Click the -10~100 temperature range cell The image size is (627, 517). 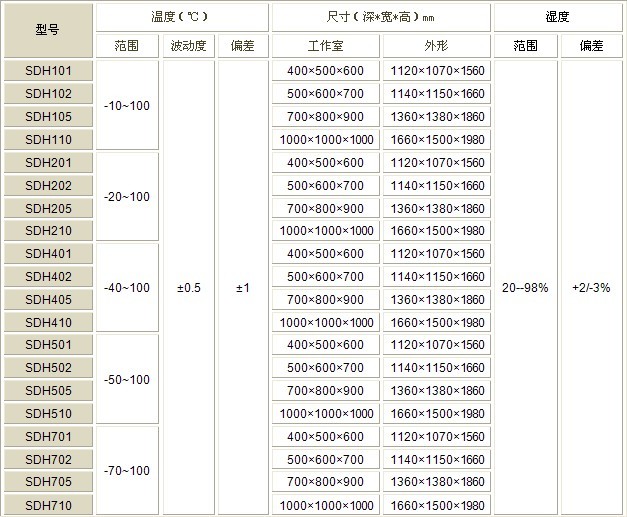(x=127, y=105)
